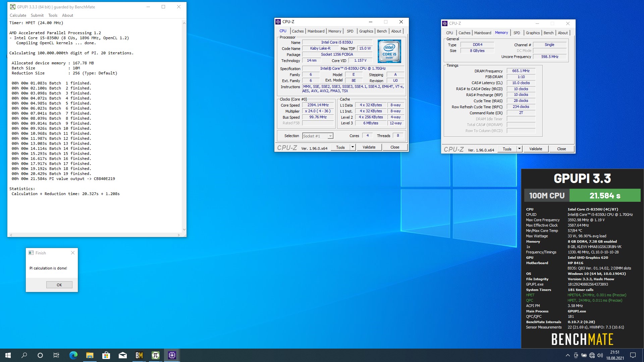Screen dimensions: 644x362
Task: Click Tools button in first CPU-Z
Action: [340, 147]
